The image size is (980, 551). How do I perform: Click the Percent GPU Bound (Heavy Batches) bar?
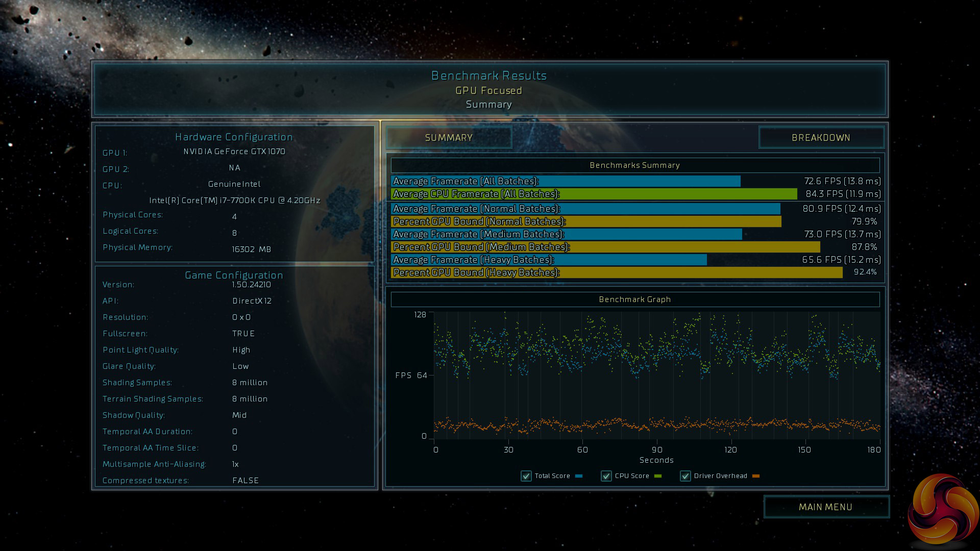pos(617,272)
